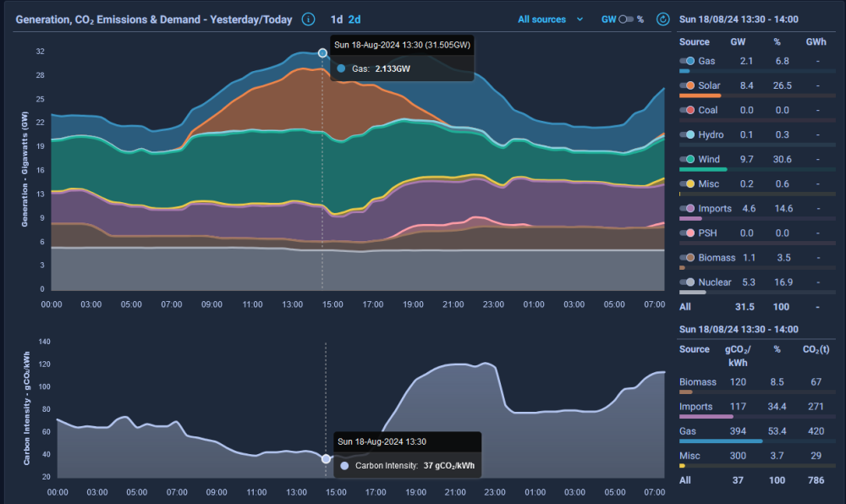This screenshot has height=504, width=846.
Task: Click the Imports purple generation share bar
Action: (x=690, y=218)
